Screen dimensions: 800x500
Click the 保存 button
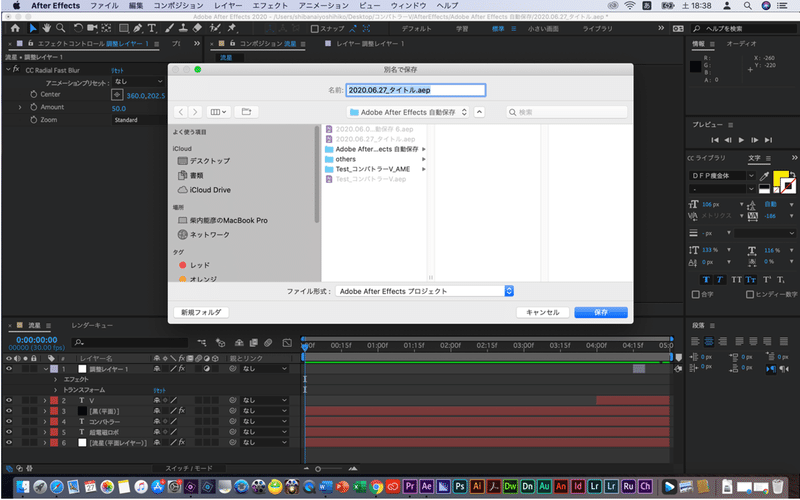point(601,313)
